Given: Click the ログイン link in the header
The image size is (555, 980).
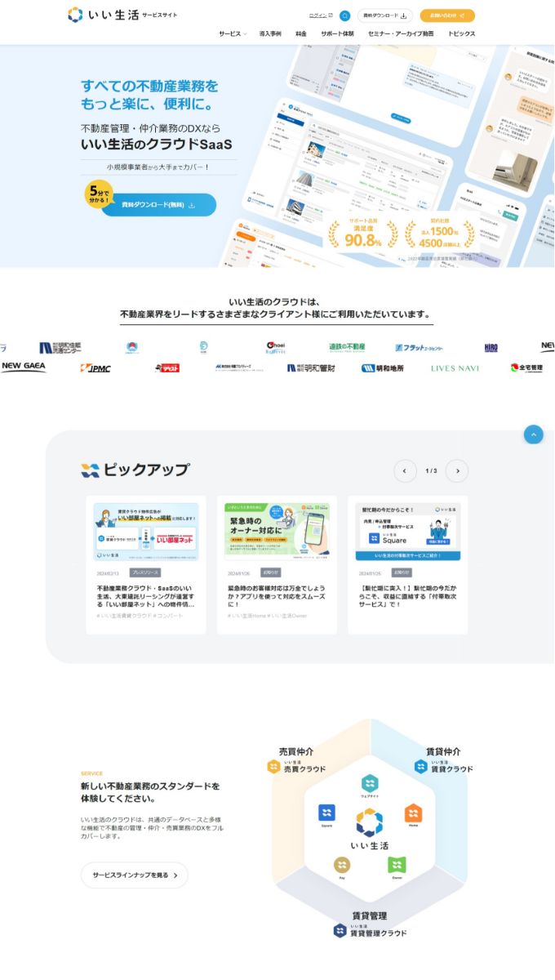Looking at the screenshot, I should [321, 16].
